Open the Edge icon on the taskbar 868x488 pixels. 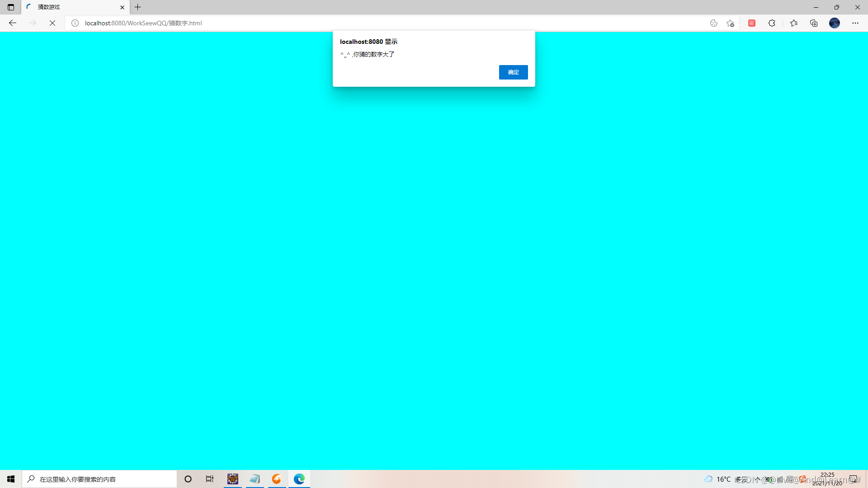(x=299, y=479)
